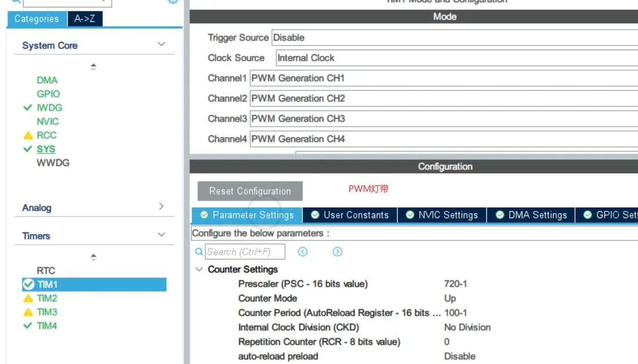
Task: Select TIM1 in the Timers list
Action: [48, 285]
